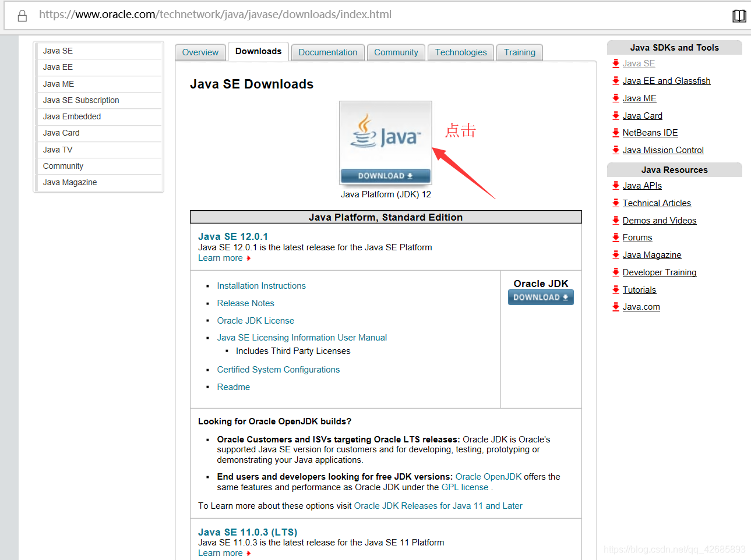The width and height of the screenshot is (751, 560).
Task: Open the Installation Instructions link
Action: tap(261, 286)
